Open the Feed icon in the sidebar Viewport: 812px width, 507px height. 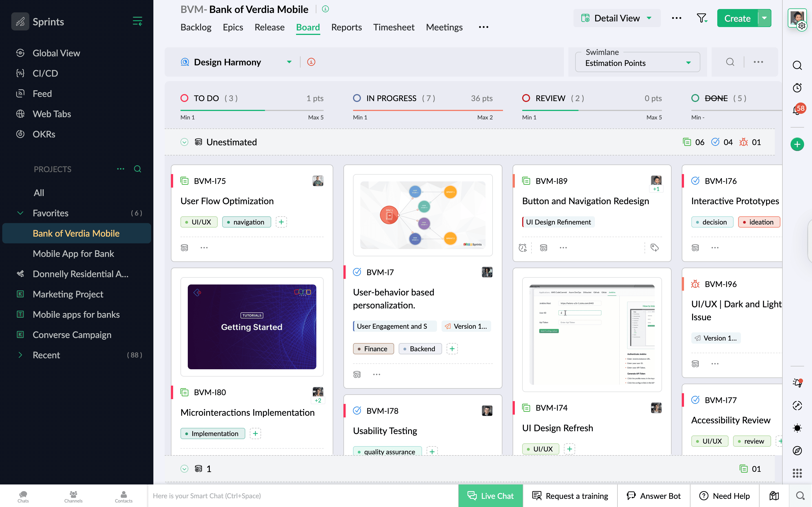click(20, 93)
